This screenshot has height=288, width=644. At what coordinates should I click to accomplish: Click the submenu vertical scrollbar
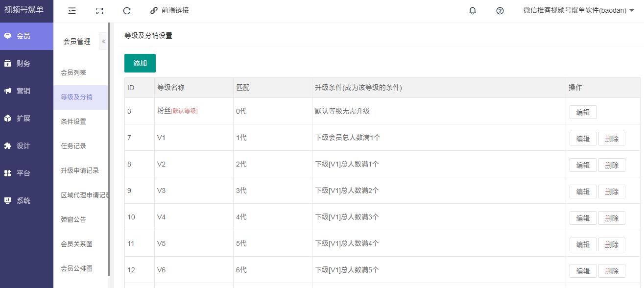[x=109, y=147]
